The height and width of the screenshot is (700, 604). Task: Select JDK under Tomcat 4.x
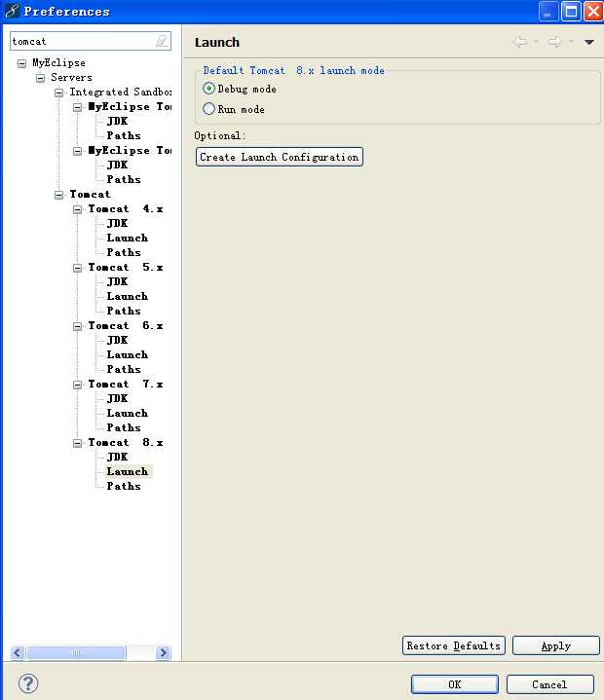click(117, 223)
